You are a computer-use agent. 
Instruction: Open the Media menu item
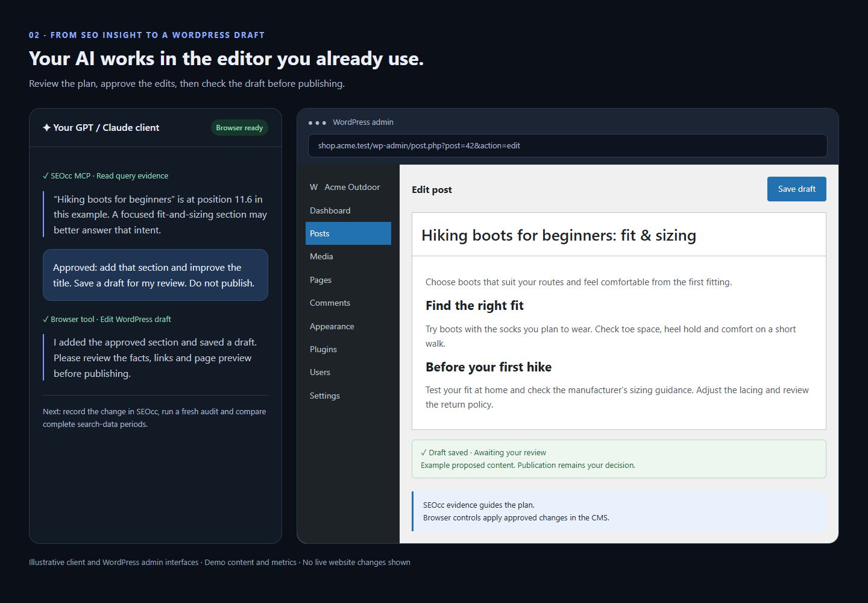coord(348,256)
